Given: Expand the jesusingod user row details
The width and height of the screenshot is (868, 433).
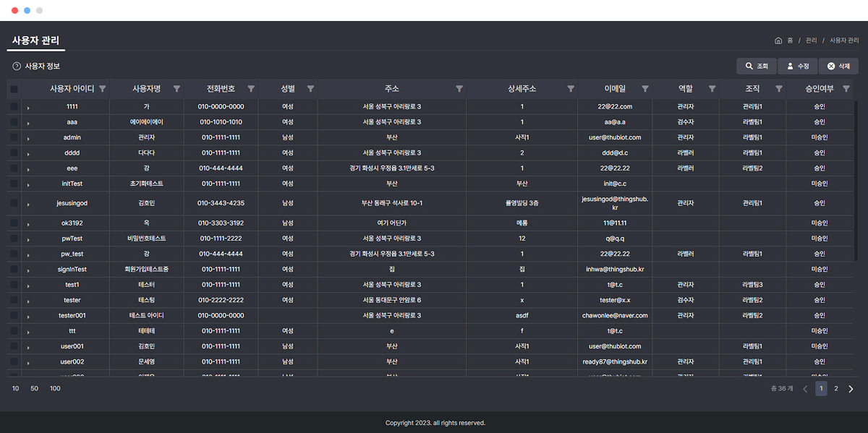Looking at the screenshot, I should click(x=27, y=203).
